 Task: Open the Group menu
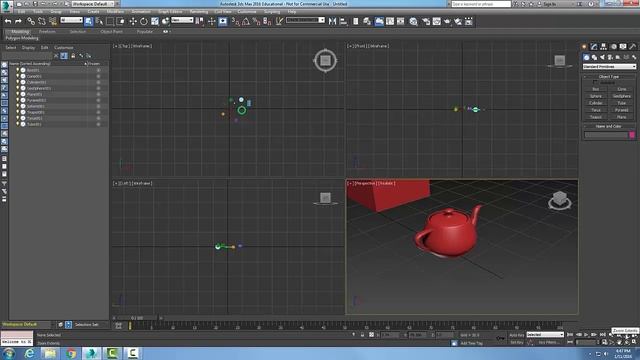[x=56, y=11]
